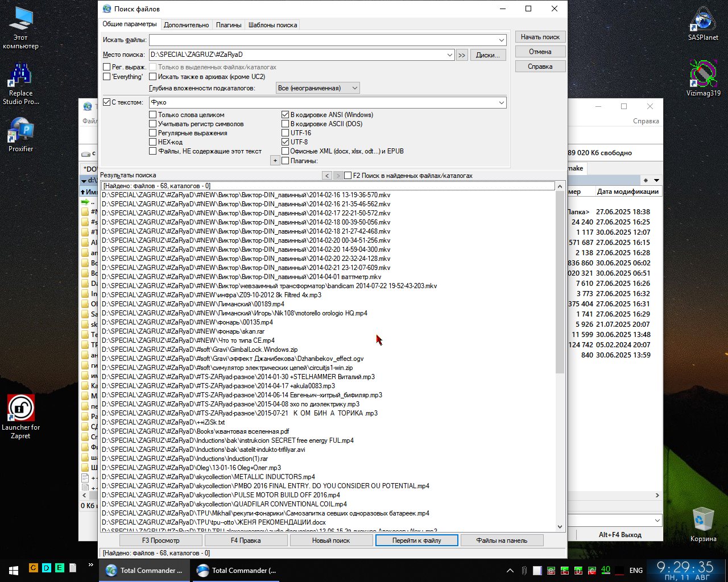The image size is (728, 582).
Task: Open Proxifier desktop icon
Action: click(20, 134)
